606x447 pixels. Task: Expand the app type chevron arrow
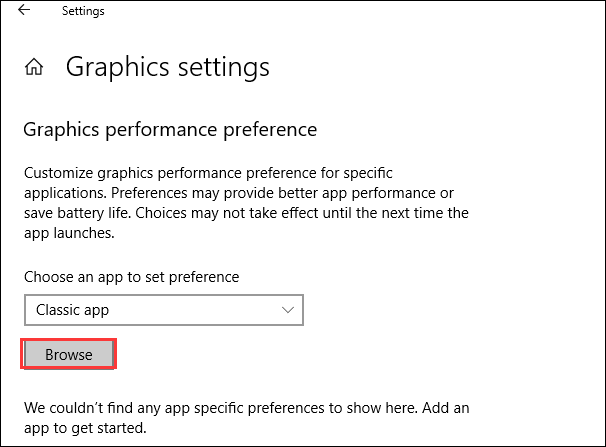(288, 310)
